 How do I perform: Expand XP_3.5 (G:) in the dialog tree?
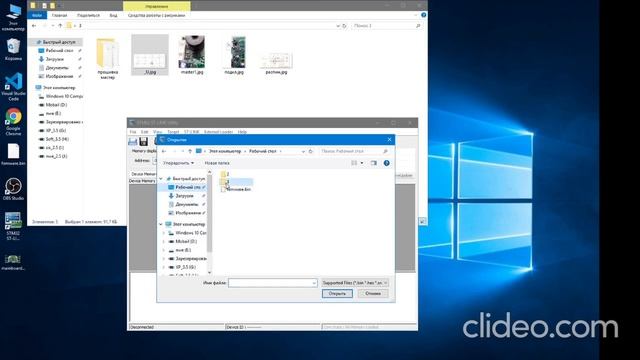164,267
